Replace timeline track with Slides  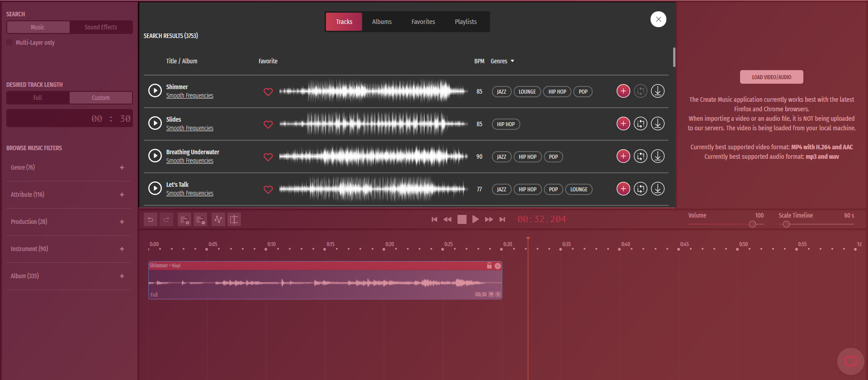pyautogui.click(x=641, y=123)
